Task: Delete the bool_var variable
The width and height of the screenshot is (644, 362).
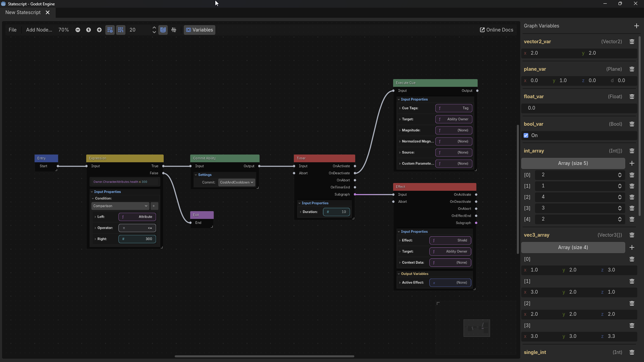Action: pyautogui.click(x=632, y=124)
